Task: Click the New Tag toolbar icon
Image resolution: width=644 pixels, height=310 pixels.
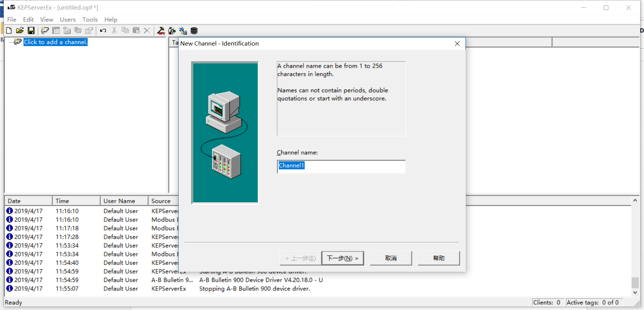Action: 78,31
